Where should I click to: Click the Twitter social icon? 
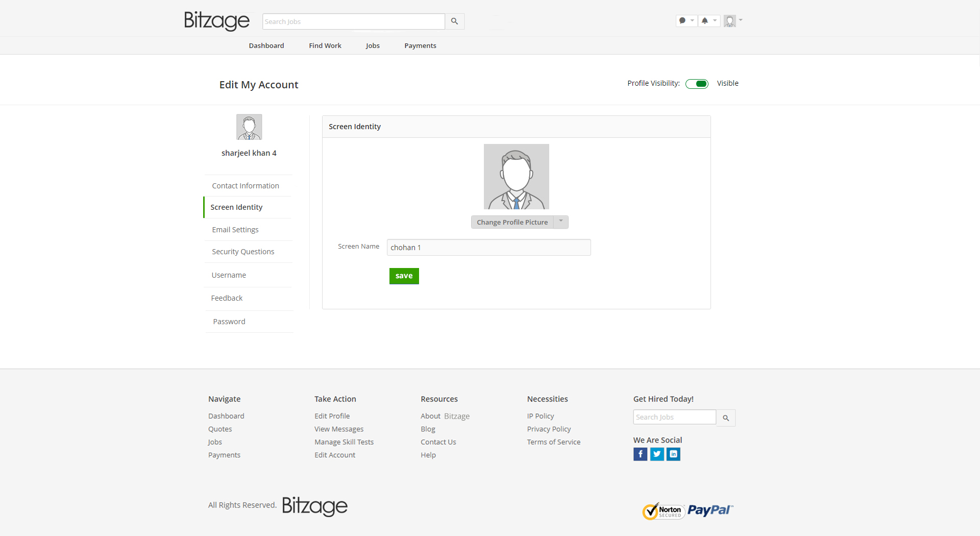click(x=657, y=454)
